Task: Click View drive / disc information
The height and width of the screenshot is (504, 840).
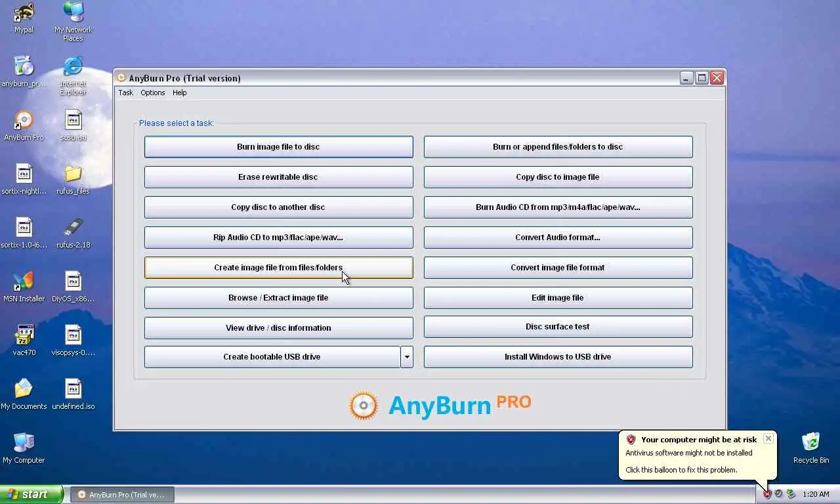Action: [278, 328]
